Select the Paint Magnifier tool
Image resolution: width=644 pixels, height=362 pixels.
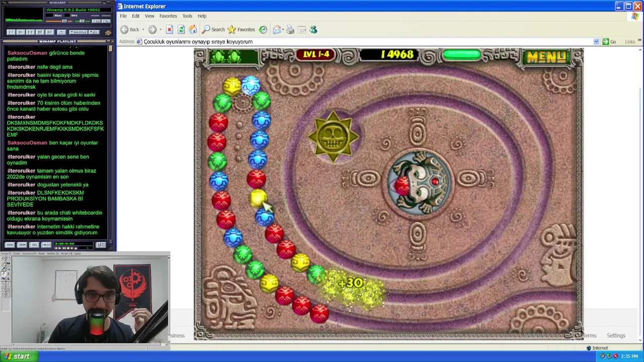pos(9,269)
